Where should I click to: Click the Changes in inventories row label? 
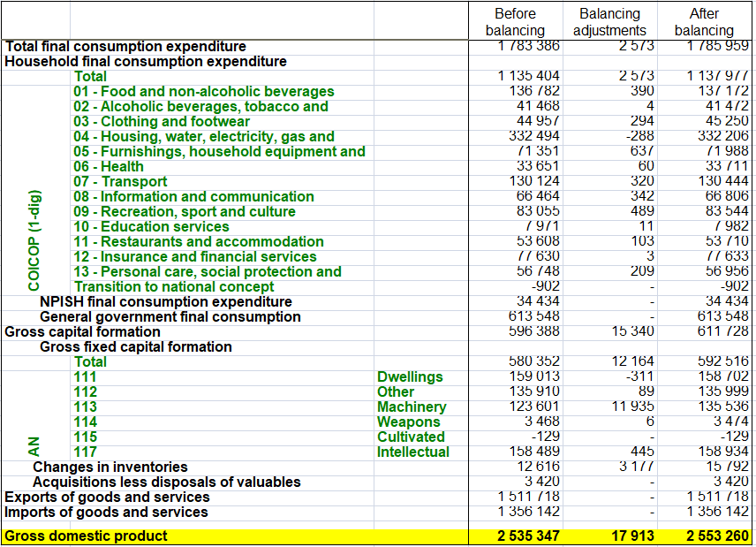(110, 467)
